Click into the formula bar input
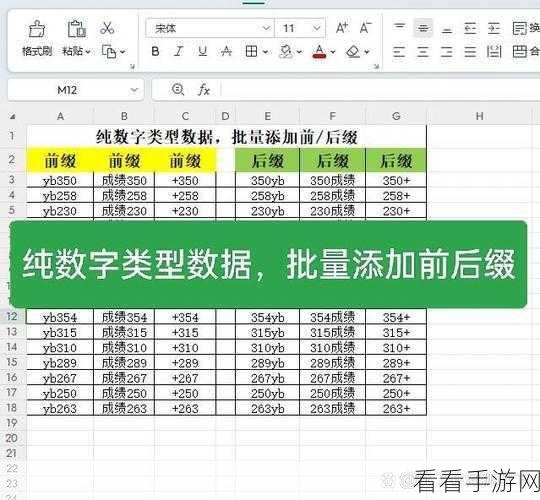The image size is (540, 500). tap(380, 90)
